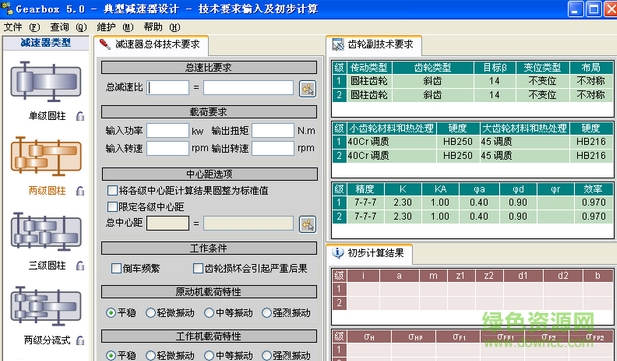
Task: Toggle the 限定各级中心距 checkbox
Action: (x=112, y=207)
